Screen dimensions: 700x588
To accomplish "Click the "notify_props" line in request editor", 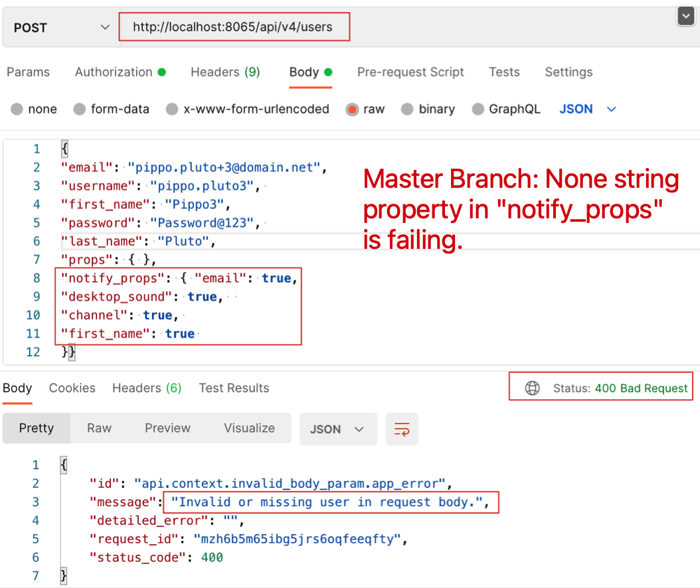I will tap(179, 278).
